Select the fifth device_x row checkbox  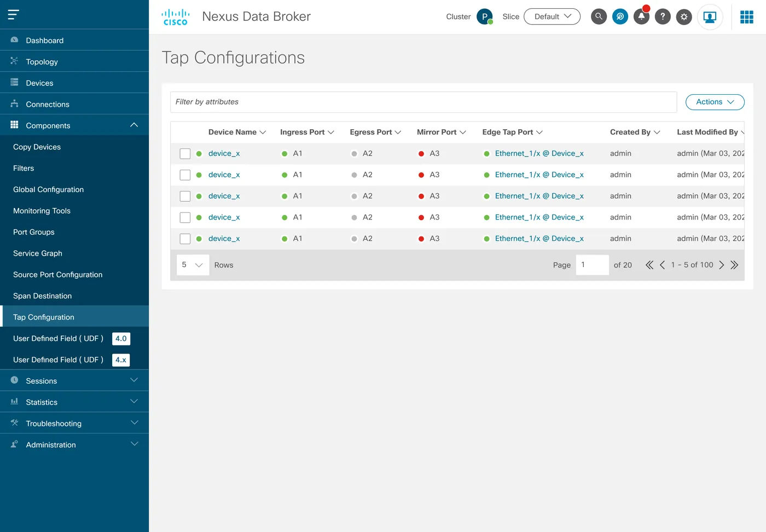[185, 239]
